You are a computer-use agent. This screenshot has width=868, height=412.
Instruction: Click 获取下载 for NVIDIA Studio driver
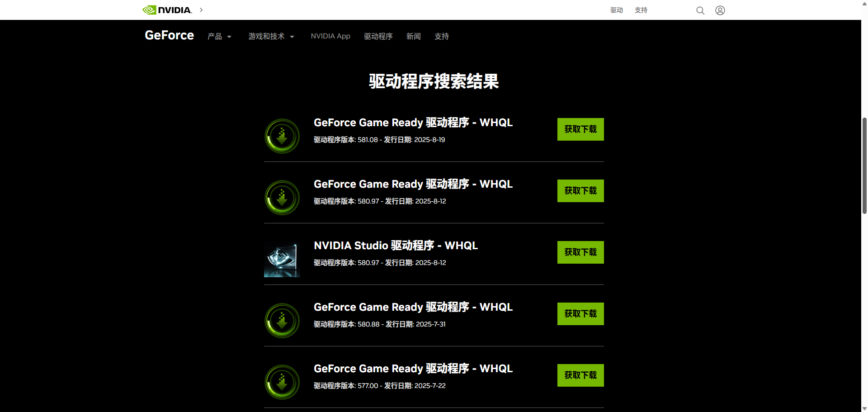(x=580, y=252)
